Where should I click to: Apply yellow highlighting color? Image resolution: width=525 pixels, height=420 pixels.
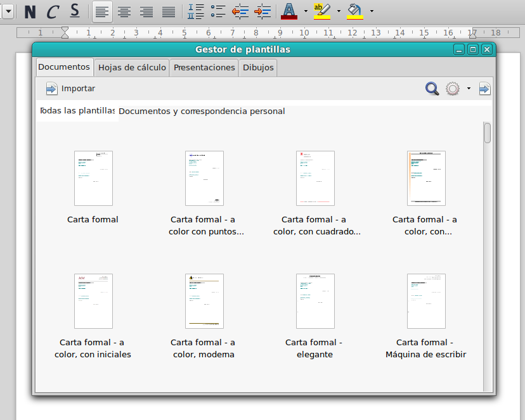pos(322,11)
